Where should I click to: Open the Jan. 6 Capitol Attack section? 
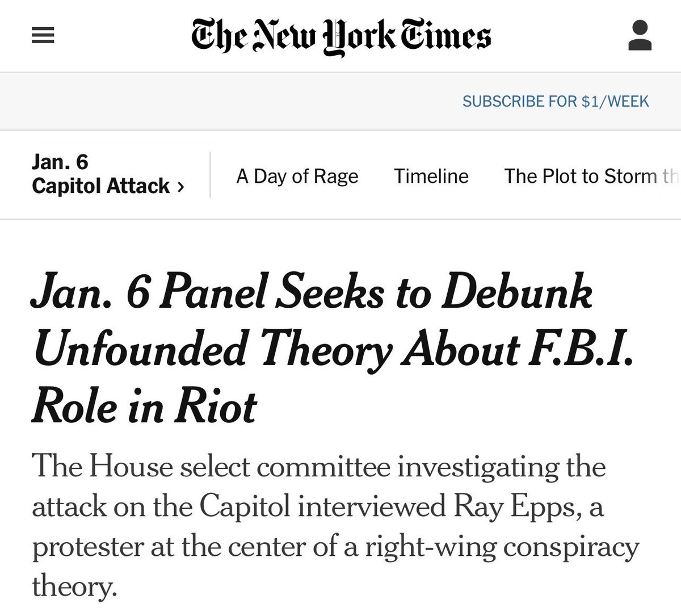point(100,174)
